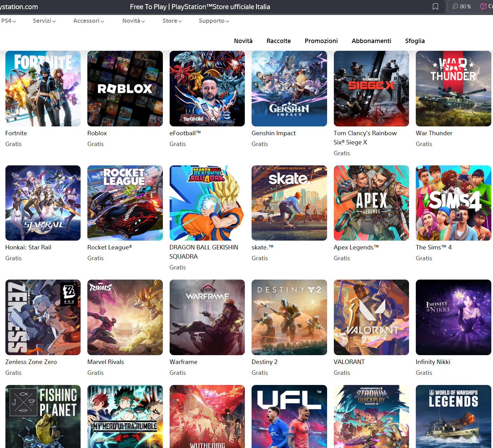Viewport: 493px width, 448px height.
Task: Click the VALORANT title text
Action: [349, 362]
